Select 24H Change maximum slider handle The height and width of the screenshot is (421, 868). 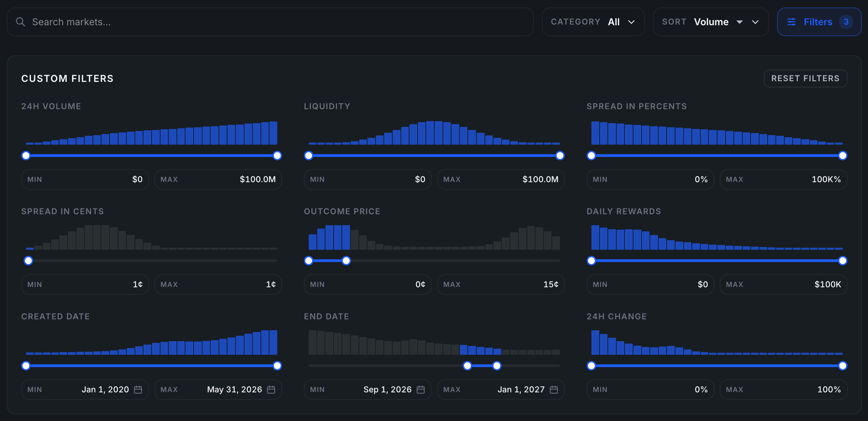[x=843, y=366]
